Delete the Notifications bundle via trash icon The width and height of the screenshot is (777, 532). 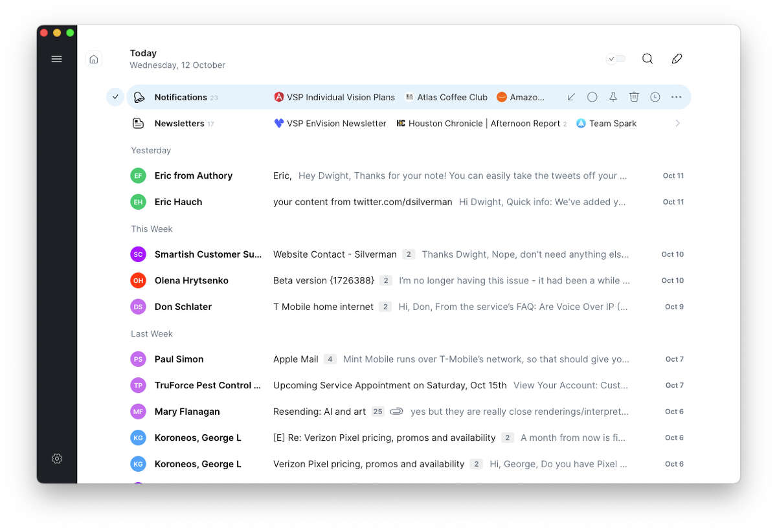(x=634, y=96)
